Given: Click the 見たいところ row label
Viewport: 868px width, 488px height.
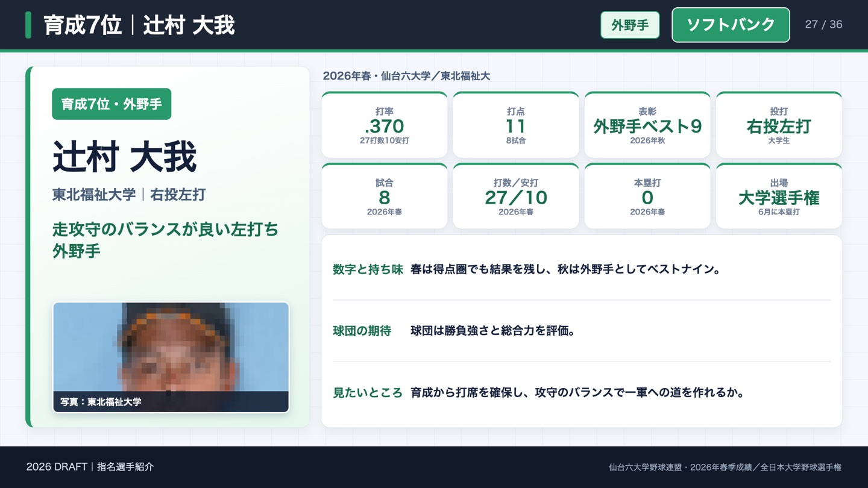Looking at the screenshot, I should (368, 393).
